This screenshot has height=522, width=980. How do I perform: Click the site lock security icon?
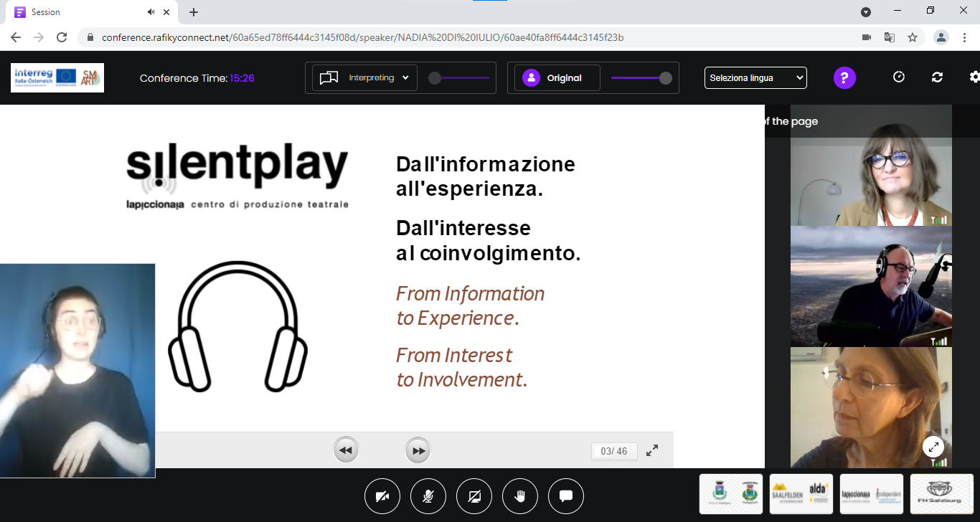[90, 37]
